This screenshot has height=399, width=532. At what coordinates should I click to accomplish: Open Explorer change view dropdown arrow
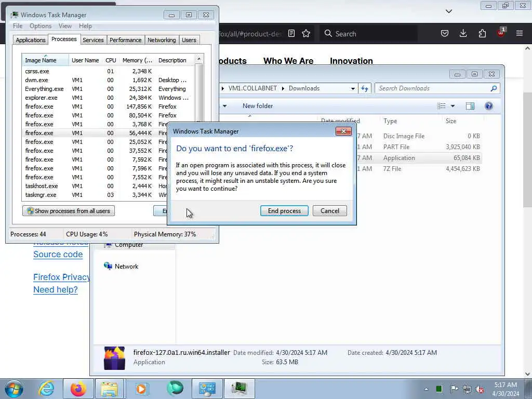pyautogui.click(x=453, y=106)
